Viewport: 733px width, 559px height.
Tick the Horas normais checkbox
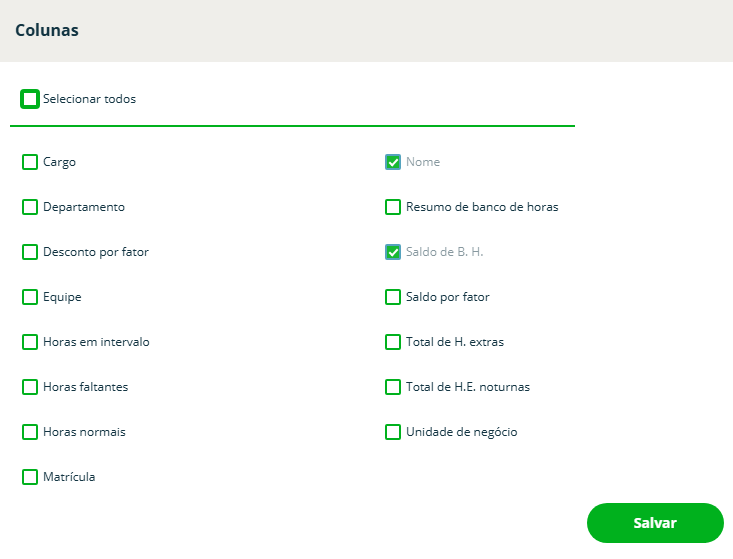(30, 432)
